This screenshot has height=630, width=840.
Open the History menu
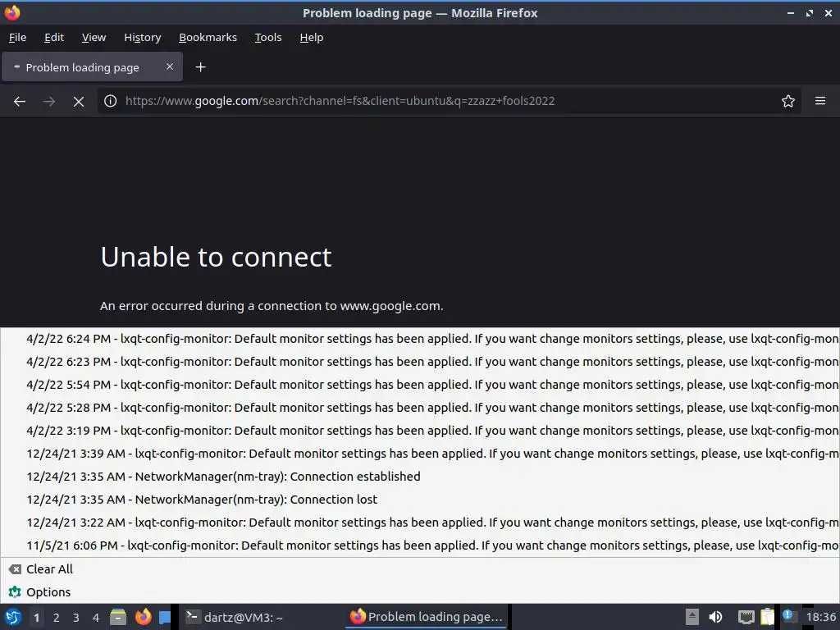[143, 38]
